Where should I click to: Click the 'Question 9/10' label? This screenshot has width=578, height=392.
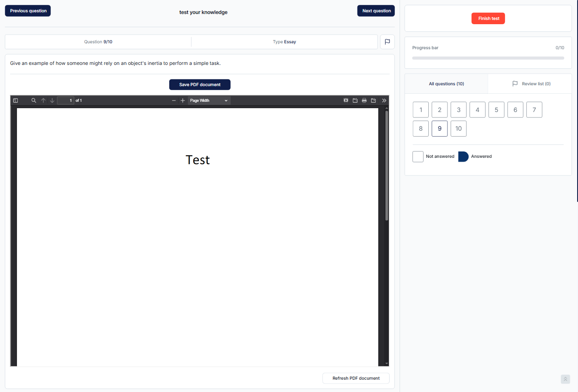98,42
